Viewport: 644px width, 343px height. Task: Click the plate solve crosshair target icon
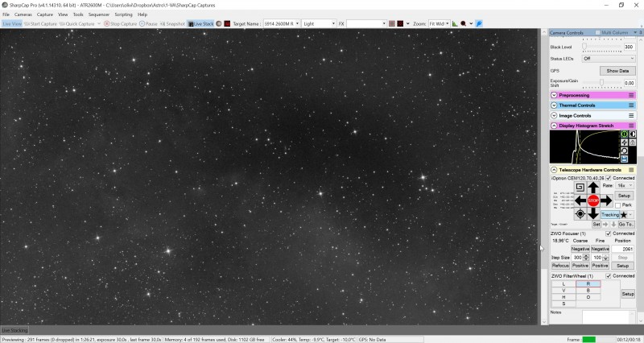580,213
